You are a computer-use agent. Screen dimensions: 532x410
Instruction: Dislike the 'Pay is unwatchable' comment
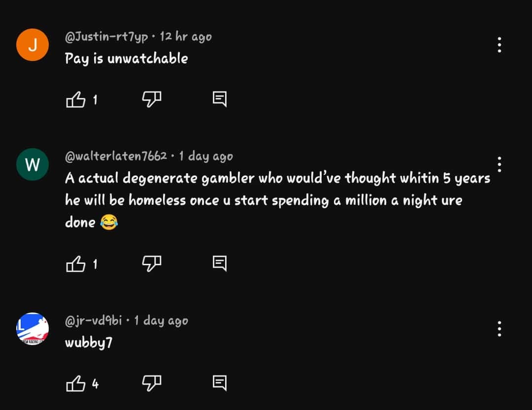pyautogui.click(x=152, y=98)
